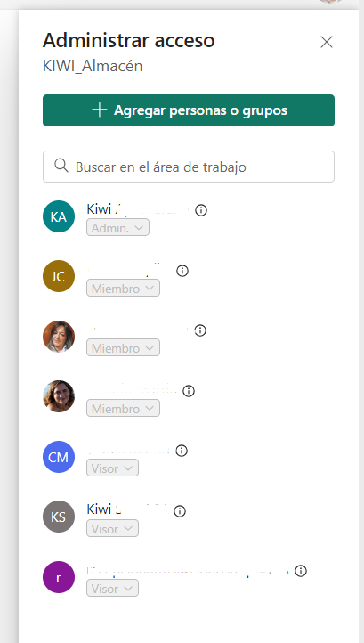Image resolution: width=364 pixels, height=643 pixels.
Task: Open the Visor dropdown for the r user
Action: tap(112, 588)
